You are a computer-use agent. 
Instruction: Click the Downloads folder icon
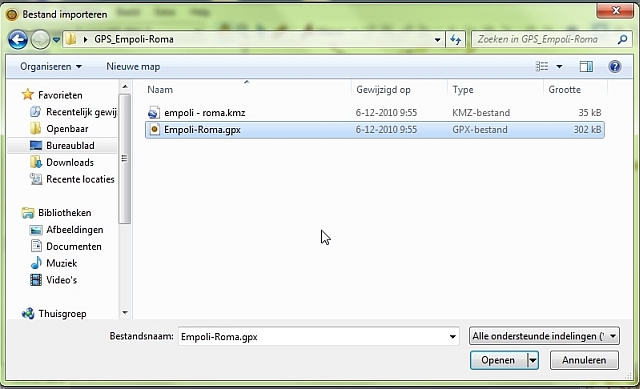pyautogui.click(x=36, y=162)
